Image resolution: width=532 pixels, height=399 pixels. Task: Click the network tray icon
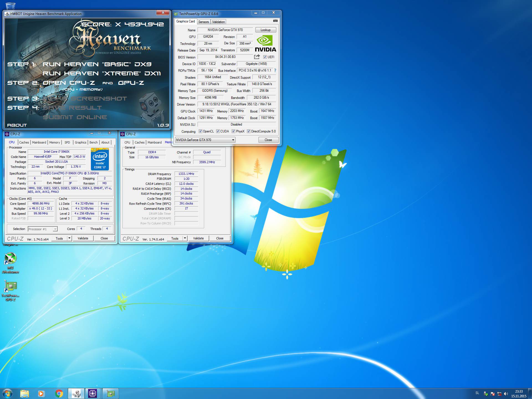(499, 393)
